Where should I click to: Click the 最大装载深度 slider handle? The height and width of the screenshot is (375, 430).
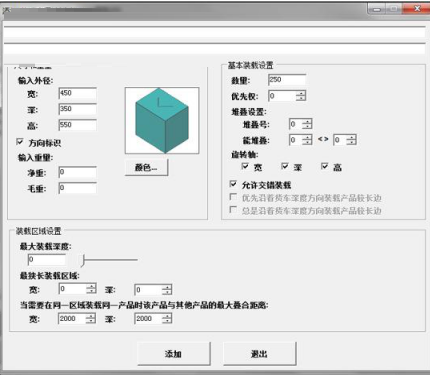(x=83, y=260)
